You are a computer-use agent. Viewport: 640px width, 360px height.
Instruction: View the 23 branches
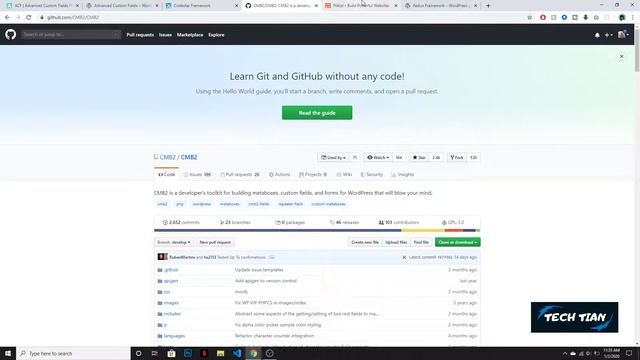click(x=236, y=222)
